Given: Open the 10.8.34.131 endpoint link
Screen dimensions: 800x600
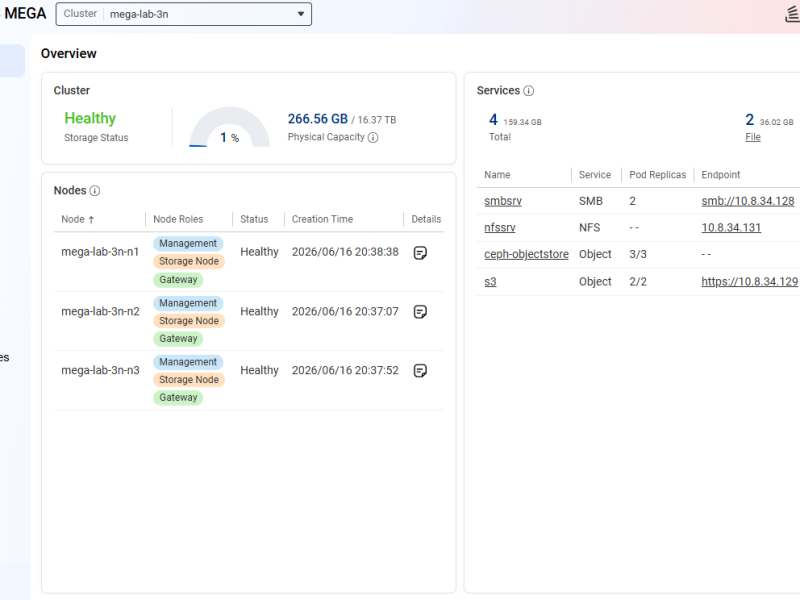Looking at the screenshot, I should tap(731, 228).
